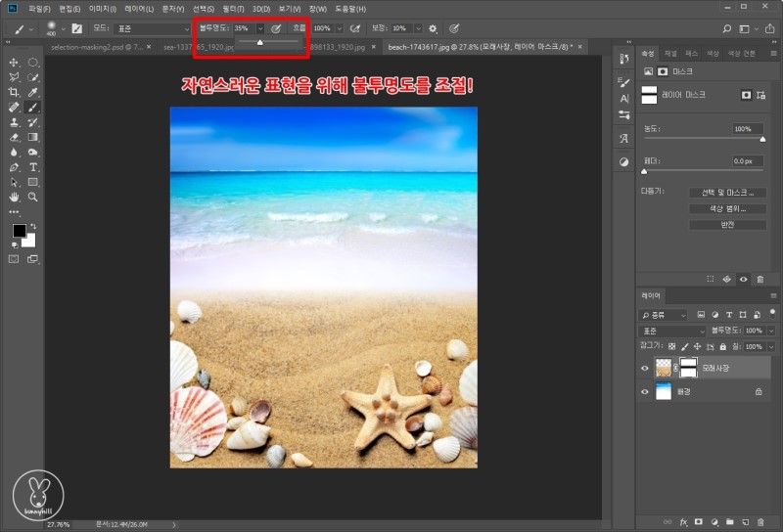Hide the 모래사장 layer with eye icon
Viewport: 783px width, 532px height.
point(644,369)
